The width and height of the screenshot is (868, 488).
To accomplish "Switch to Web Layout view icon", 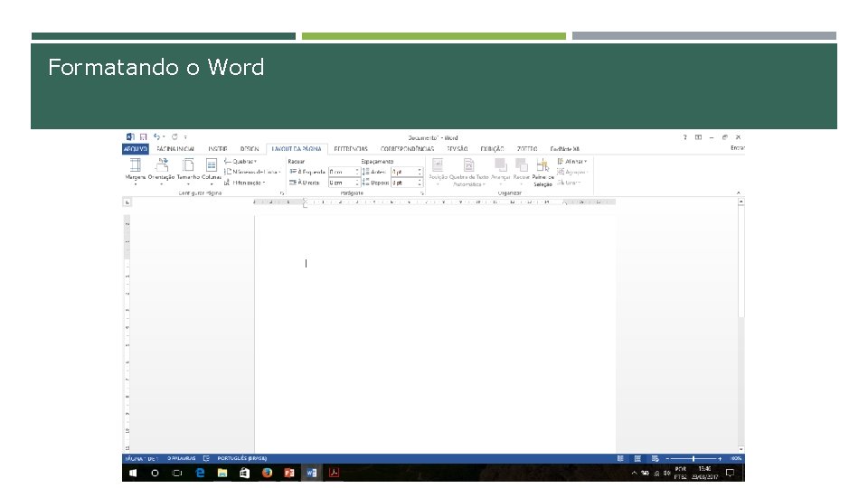I will 655,459.
